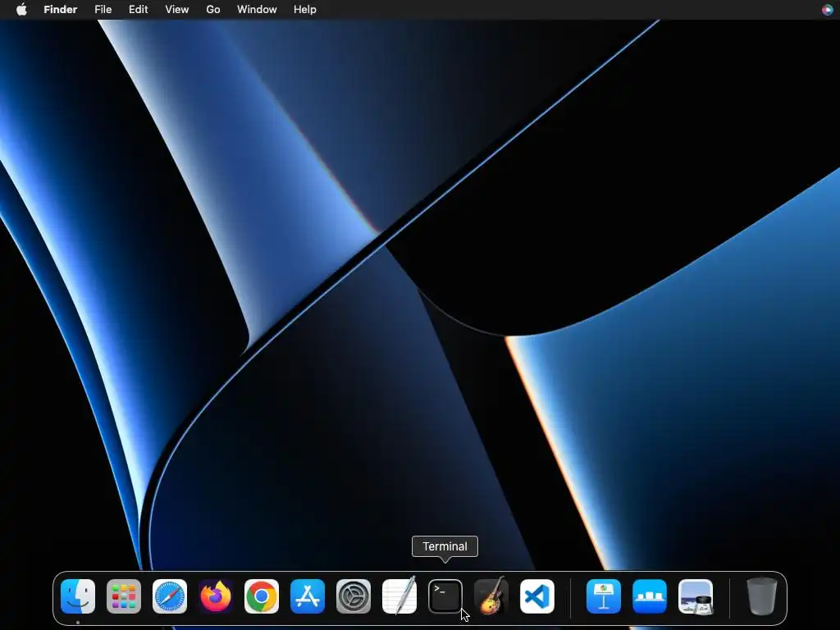Open the Apple menu

(x=21, y=10)
